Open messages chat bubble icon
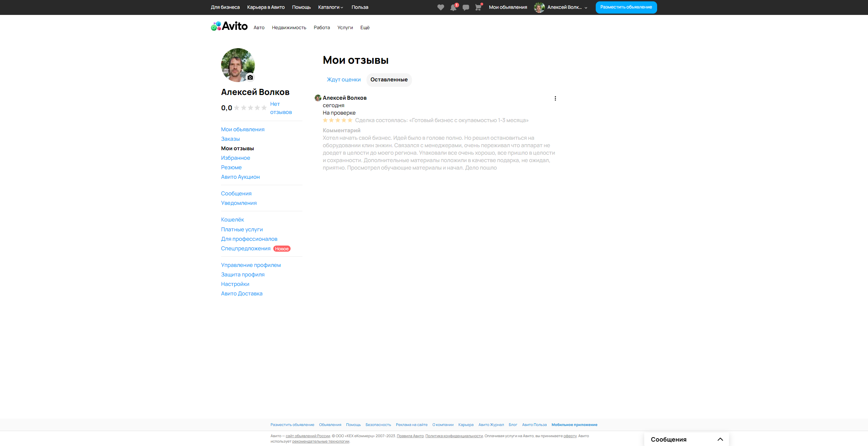The height and width of the screenshot is (446, 868). click(x=466, y=7)
